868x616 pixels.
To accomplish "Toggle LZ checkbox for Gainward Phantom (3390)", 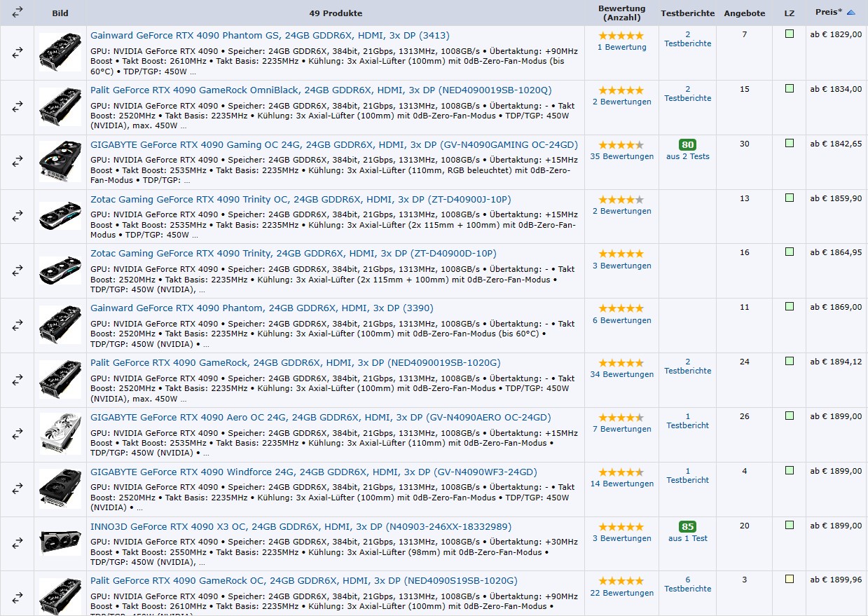I will [x=790, y=306].
